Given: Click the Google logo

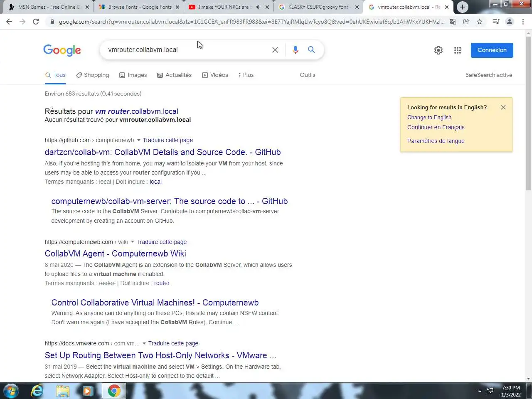Looking at the screenshot, I should click(62, 50).
